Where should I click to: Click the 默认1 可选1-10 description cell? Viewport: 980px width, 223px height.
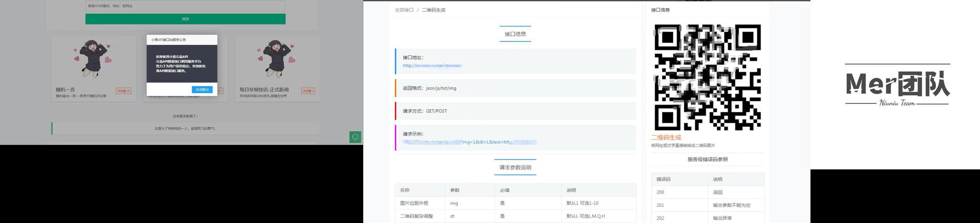[599, 203]
